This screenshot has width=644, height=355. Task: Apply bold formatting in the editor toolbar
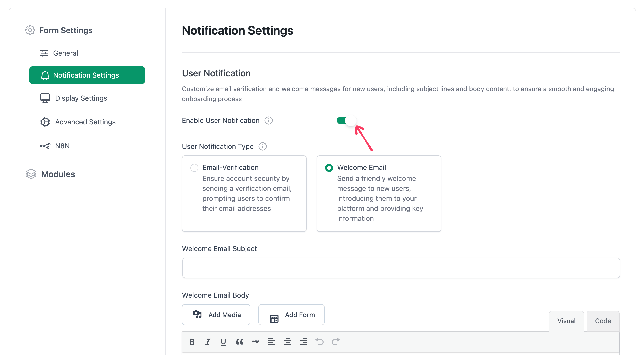[192, 342]
